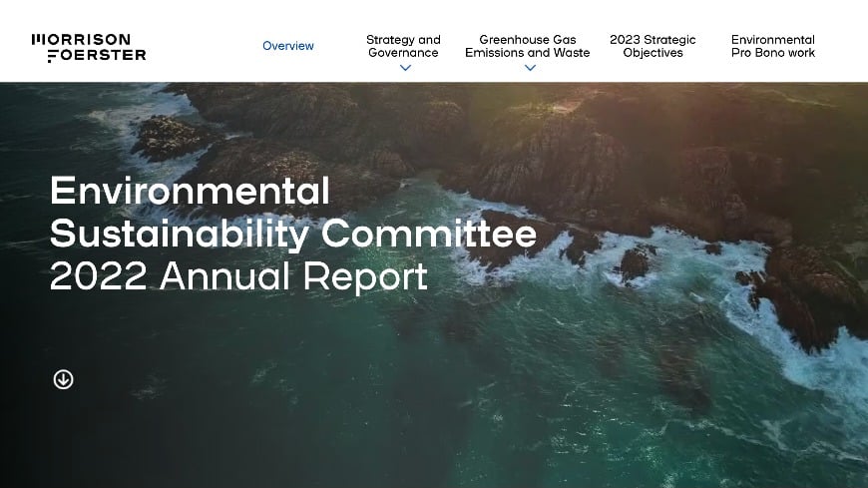Click 'Environmental Sustainability Committee' heading
Screen dimensions: 868x488
(x=293, y=213)
